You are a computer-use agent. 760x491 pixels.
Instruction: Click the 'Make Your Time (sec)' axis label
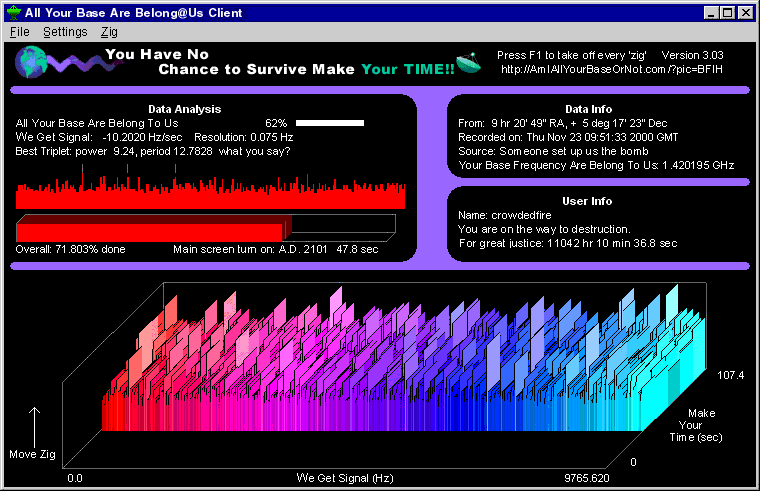pos(696,425)
